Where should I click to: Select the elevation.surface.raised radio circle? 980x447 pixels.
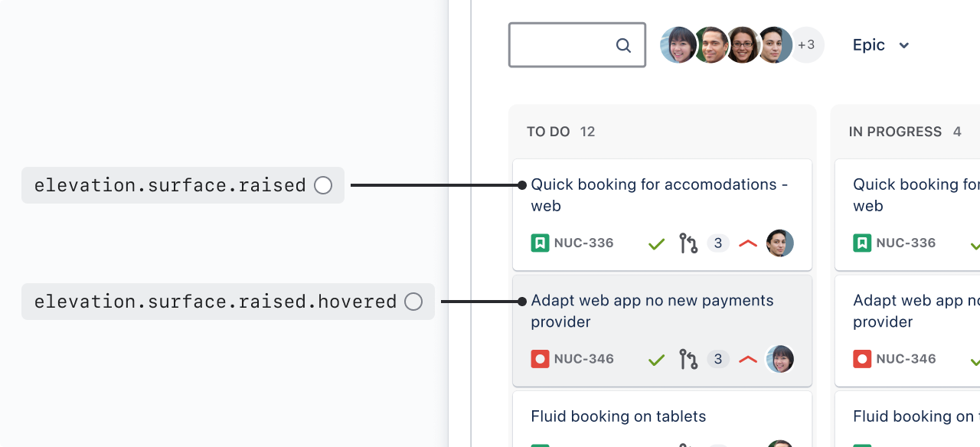(323, 185)
